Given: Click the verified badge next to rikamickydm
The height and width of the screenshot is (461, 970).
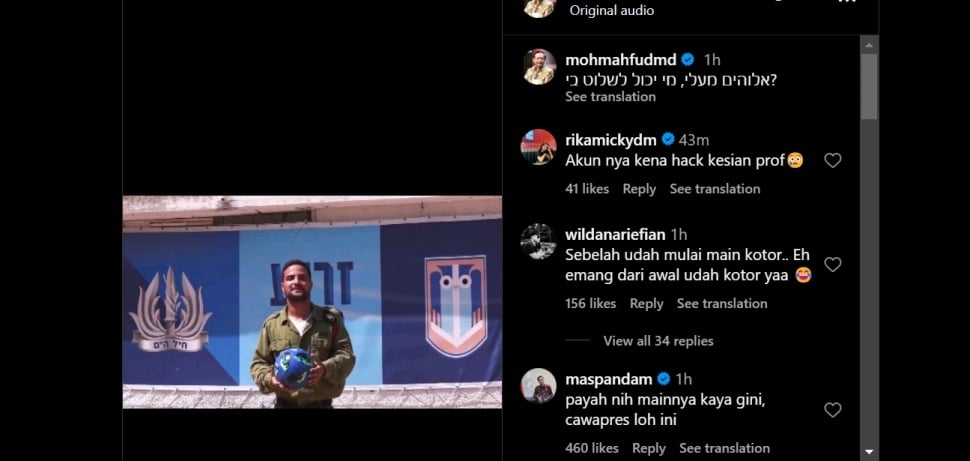Looking at the screenshot, I should pos(668,140).
